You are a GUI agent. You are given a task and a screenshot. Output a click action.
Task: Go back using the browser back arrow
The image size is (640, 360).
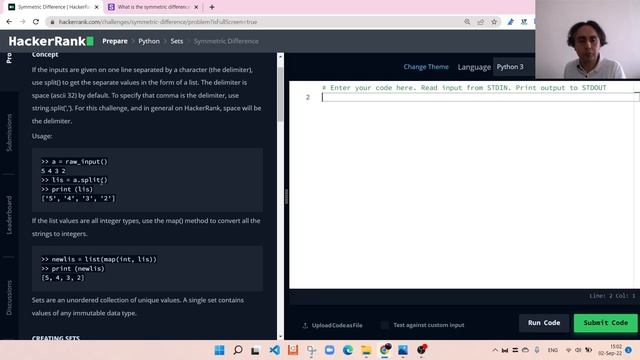point(9,22)
